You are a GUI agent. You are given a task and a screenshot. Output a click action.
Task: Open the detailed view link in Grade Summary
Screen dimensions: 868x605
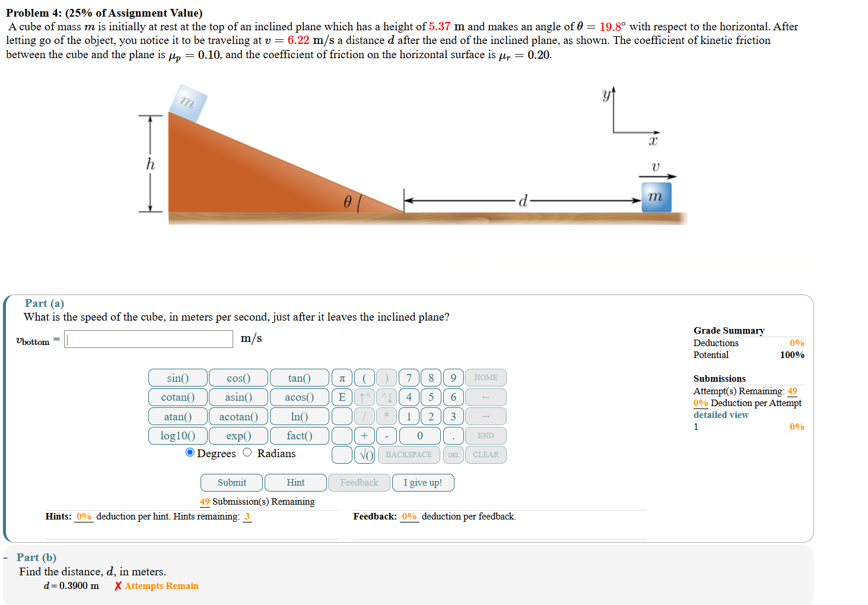coord(721,414)
